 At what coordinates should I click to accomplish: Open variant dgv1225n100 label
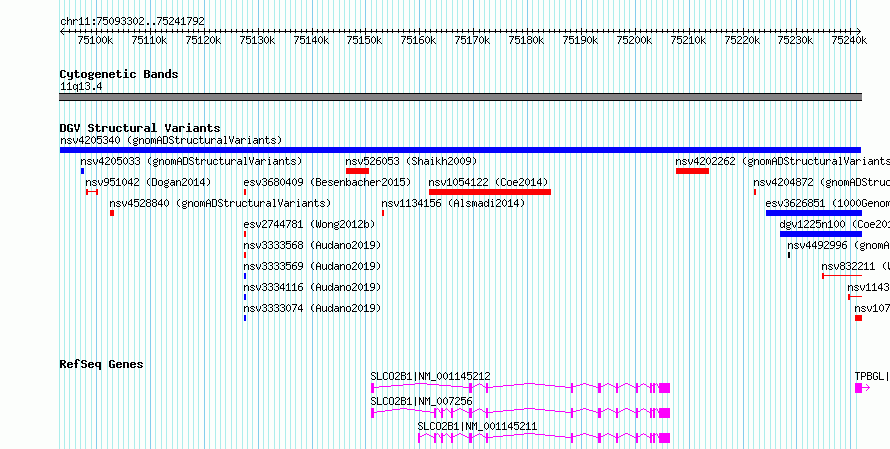click(834, 224)
